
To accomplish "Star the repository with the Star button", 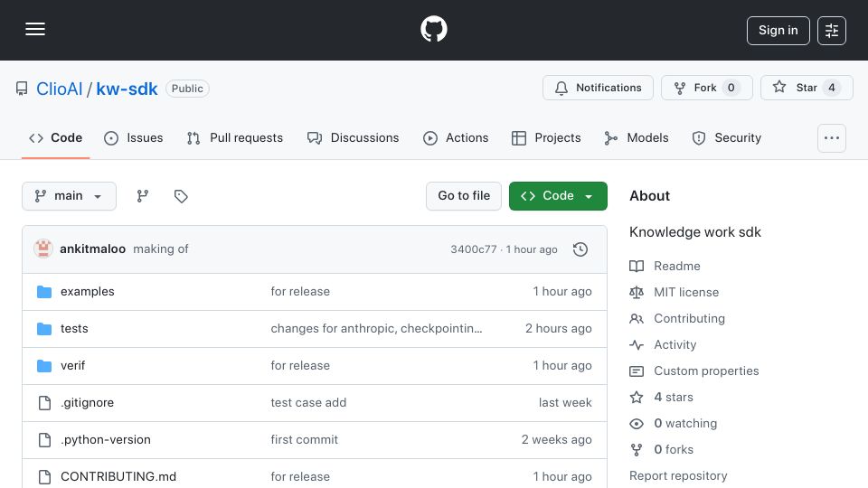I will coord(807,88).
